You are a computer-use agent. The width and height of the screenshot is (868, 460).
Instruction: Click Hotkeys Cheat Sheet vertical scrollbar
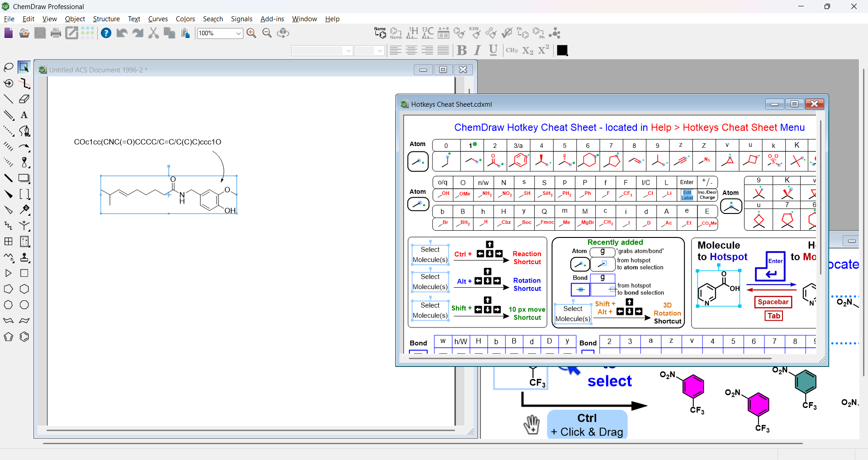pos(821,197)
